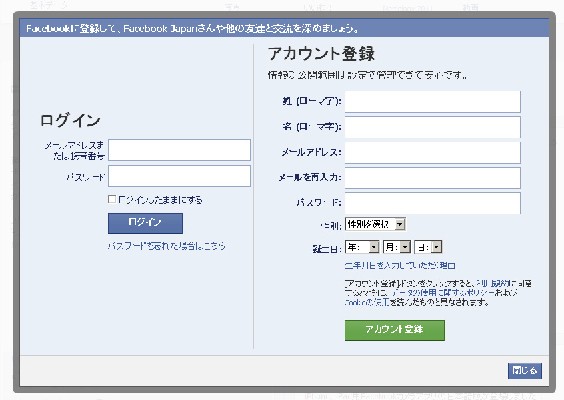564x400 pixels.
Task: Click the メールを再入力 re-enter email field
Action: (x=432, y=178)
